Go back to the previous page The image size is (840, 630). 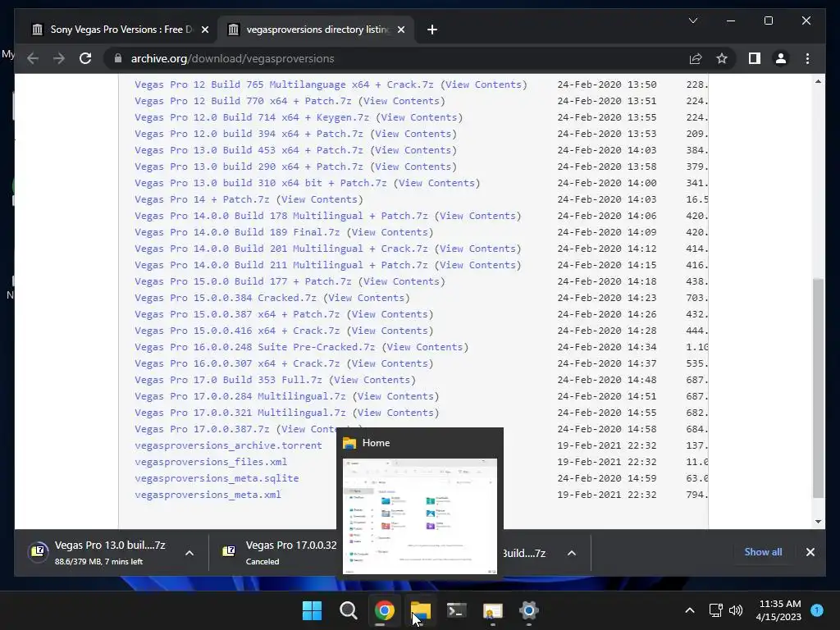[x=33, y=58]
